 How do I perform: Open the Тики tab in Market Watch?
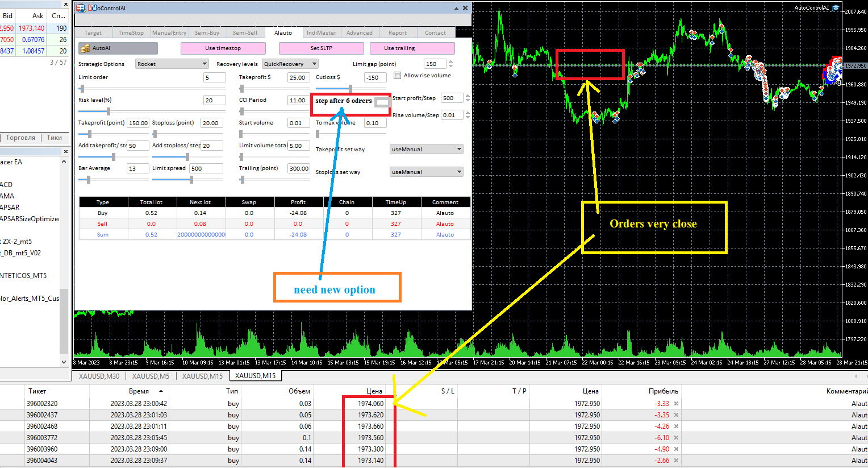pos(55,138)
